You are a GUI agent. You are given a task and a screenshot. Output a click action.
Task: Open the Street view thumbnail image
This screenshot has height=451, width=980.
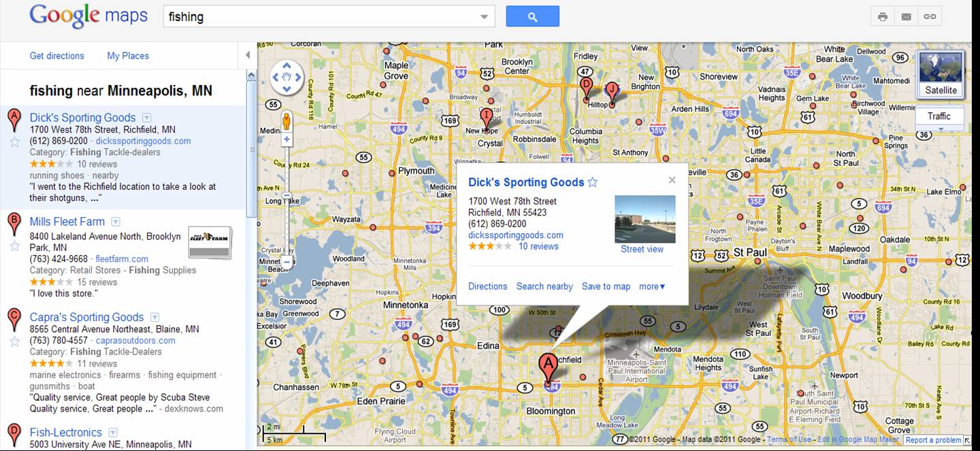coord(644,219)
